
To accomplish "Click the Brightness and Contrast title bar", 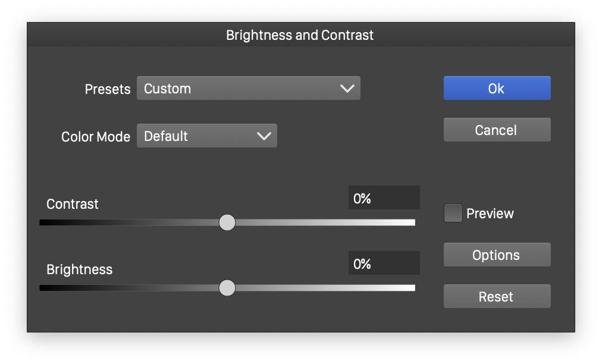I will pyautogui.click(x=300, y=35).
